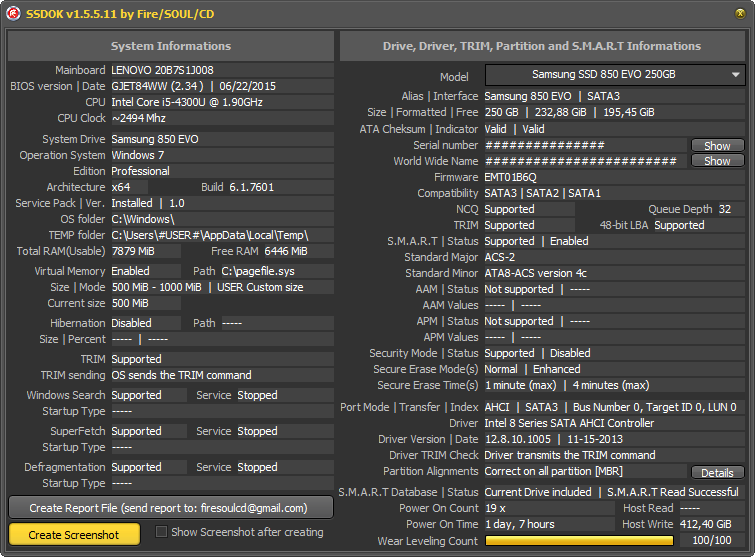755x557 pixels.
Task: Click SuperFetch service Stopped value
Action: click(x=257, y=431)
